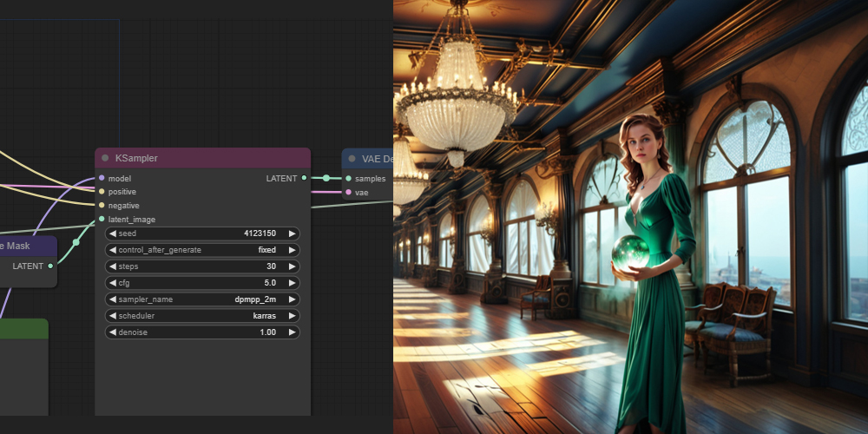Screen dimensions: 868x434
Task: Click the VAE Decode vae input socket
Action: [x=348, y=192]
